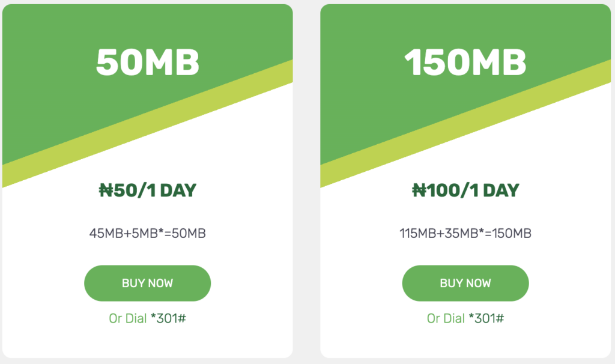The height and width of the screenshot is (364, 615).
Task: Click the ₦50/1 DAY price label
Action: point(148,190)
